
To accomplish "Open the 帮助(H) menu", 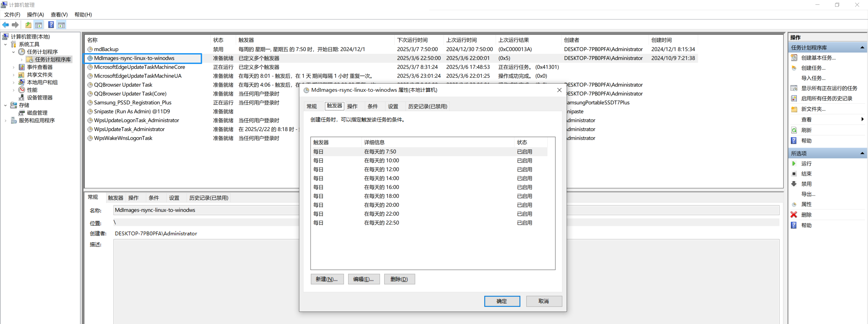I will 83,15.
